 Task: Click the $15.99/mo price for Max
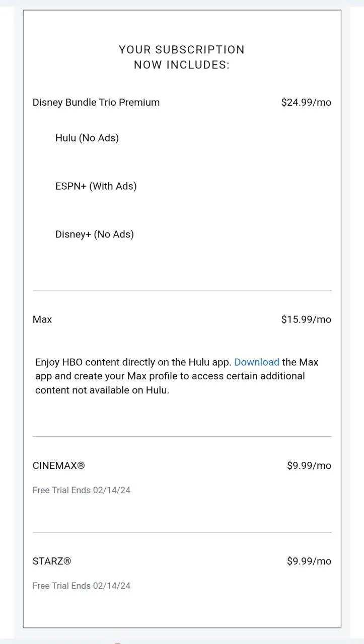(x=306, y=319)
